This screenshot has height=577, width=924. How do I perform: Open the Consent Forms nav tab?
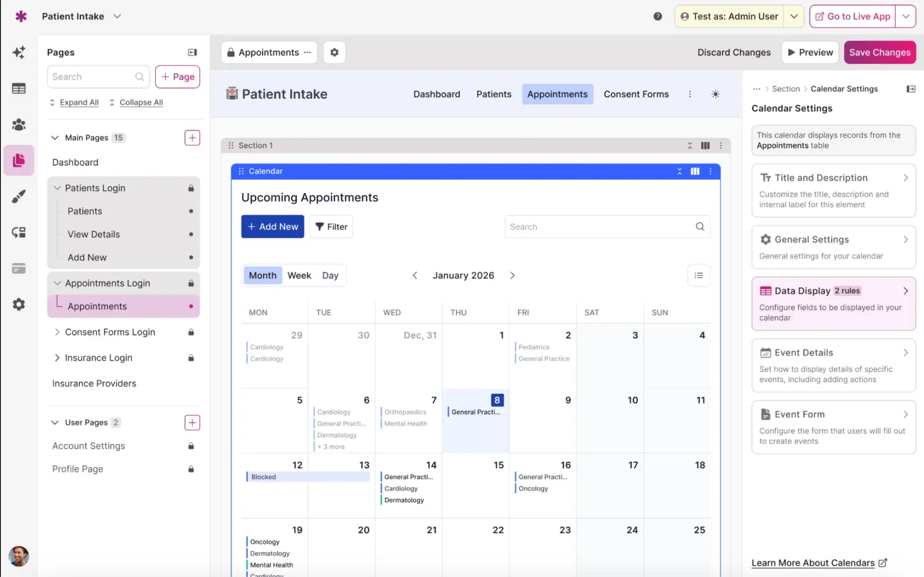click(636, 94)
